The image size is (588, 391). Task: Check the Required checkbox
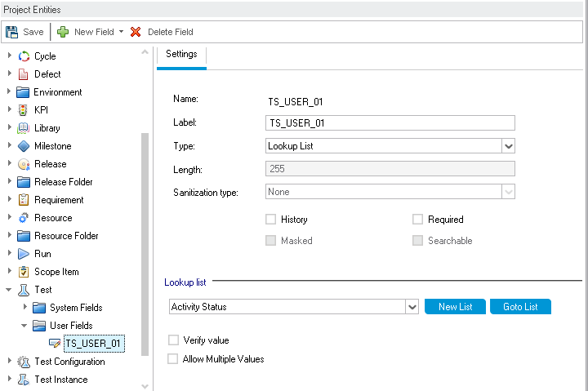click(417, 220)
